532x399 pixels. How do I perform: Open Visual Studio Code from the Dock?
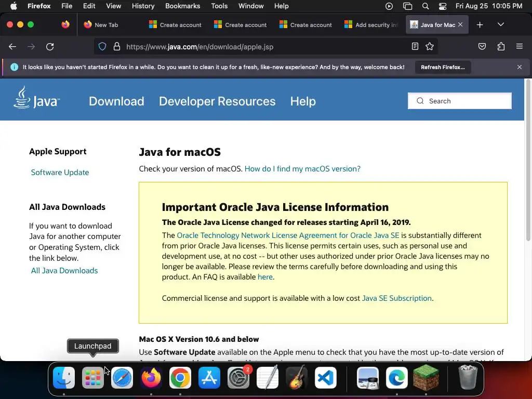click(326, 378)
